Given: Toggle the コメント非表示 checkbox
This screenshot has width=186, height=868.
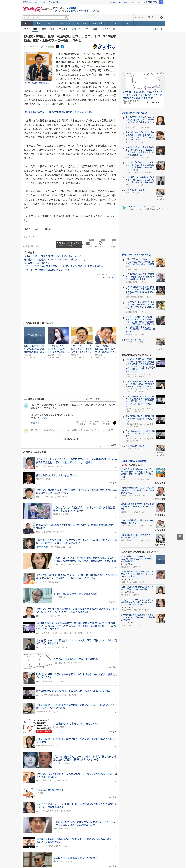Looking at the screenshot, I should [x=102, y=445].
